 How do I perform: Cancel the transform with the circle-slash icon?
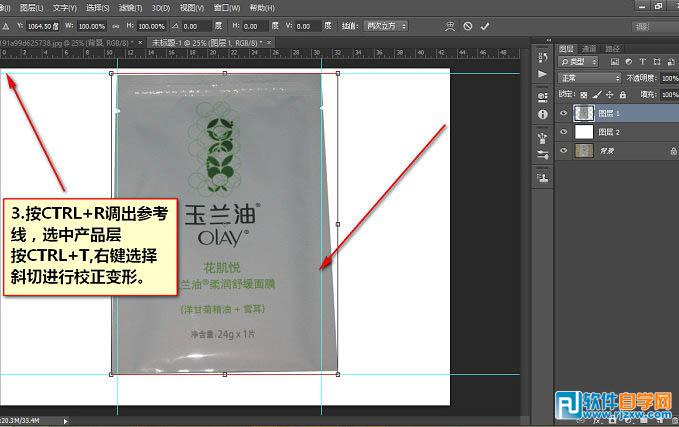pos(468,26)
